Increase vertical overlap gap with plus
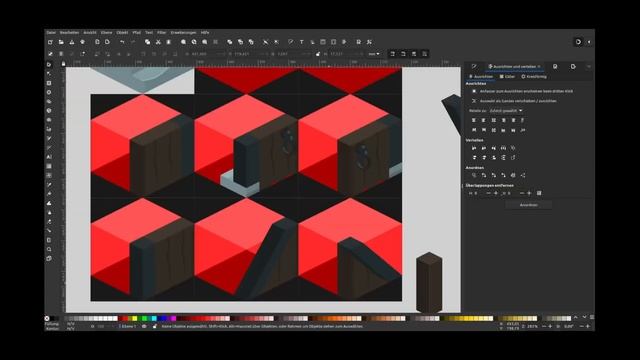The image size is (640, 360). pos(529,193)
